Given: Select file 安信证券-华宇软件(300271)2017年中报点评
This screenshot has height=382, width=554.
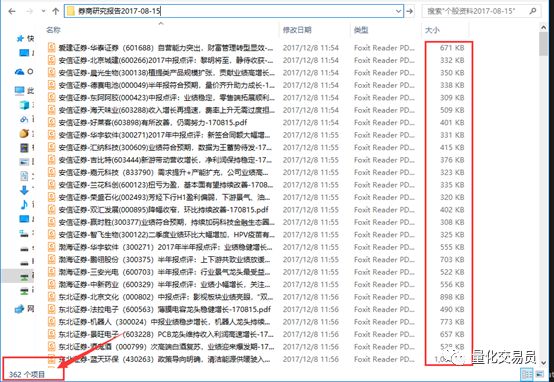Looking at the screenshot, I should [165, 135].
